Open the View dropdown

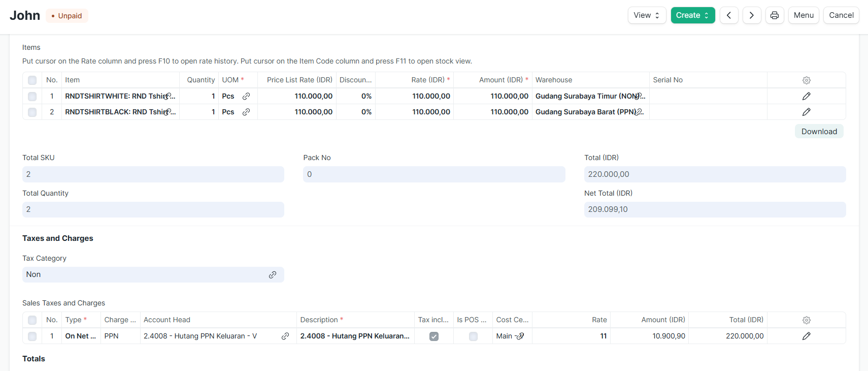647,15
